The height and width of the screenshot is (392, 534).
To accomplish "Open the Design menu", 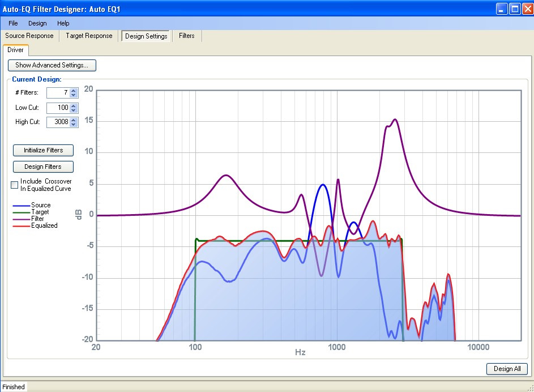I will tap(37, 23).
